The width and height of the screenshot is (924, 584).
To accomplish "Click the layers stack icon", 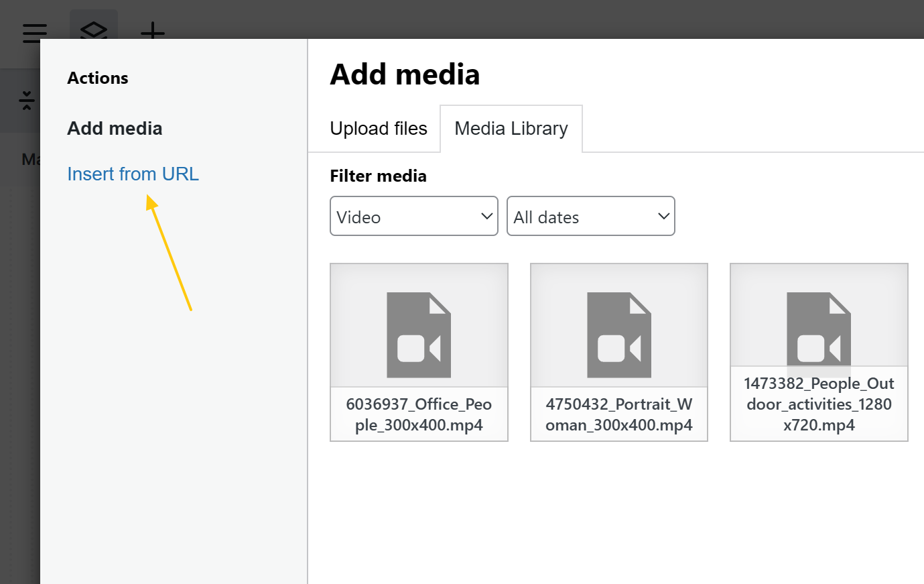I will click(94, 30).
